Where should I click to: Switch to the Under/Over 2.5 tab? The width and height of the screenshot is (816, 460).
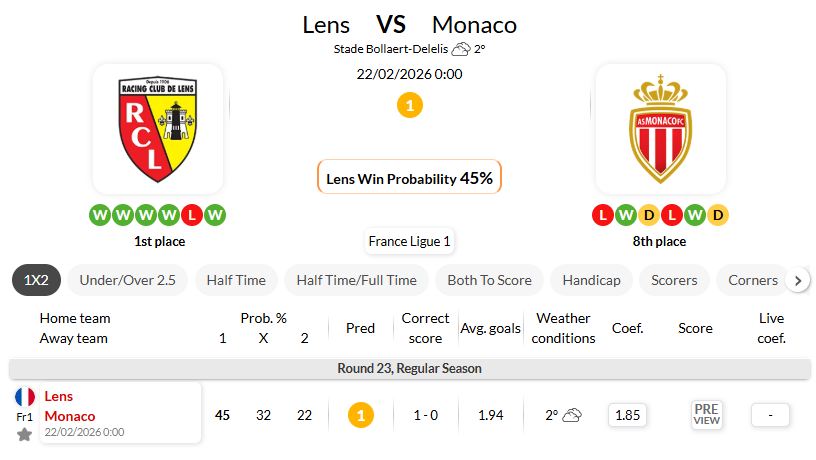click(127, 280)
